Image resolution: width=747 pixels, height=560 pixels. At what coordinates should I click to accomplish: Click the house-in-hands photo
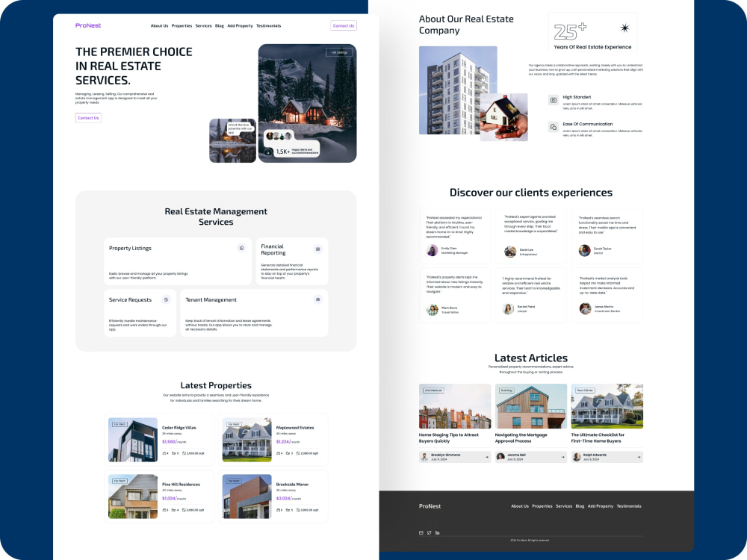pos(503,117)
